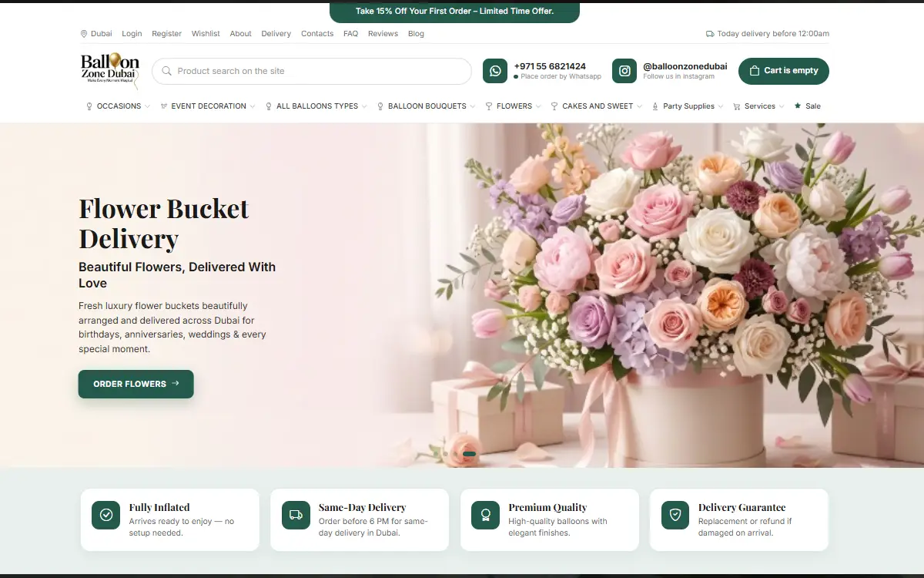Expand the BALLOON BOUQUETS dropdown chevron
Image resolution: width=924 pixels, height=578 pixels.
coord(472,106)
